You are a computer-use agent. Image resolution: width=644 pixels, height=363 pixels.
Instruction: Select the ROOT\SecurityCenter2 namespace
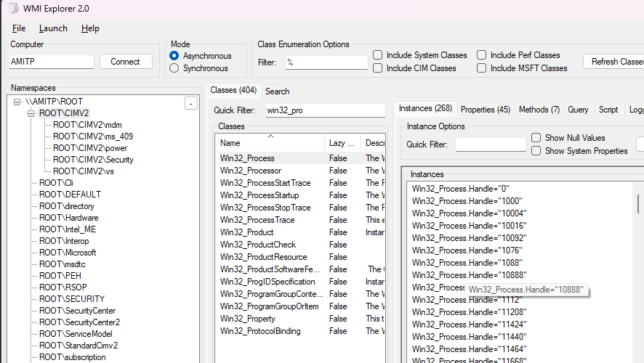click(x=79, y=322)
